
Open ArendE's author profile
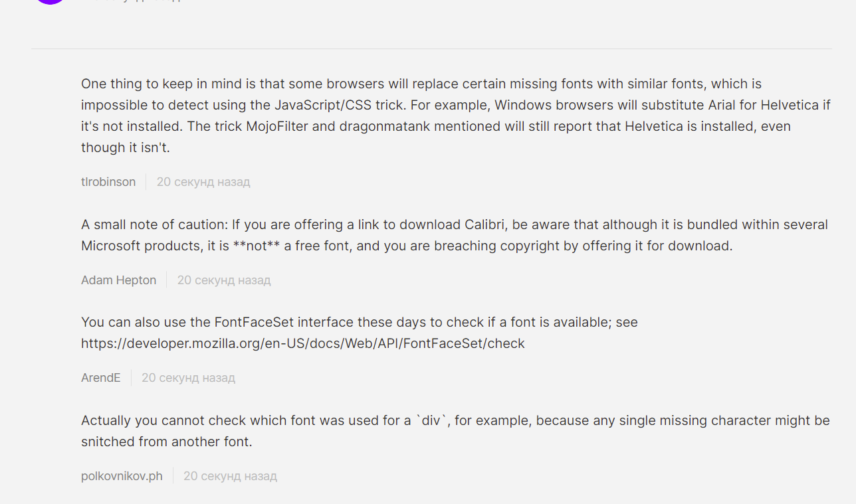(101, 378)
